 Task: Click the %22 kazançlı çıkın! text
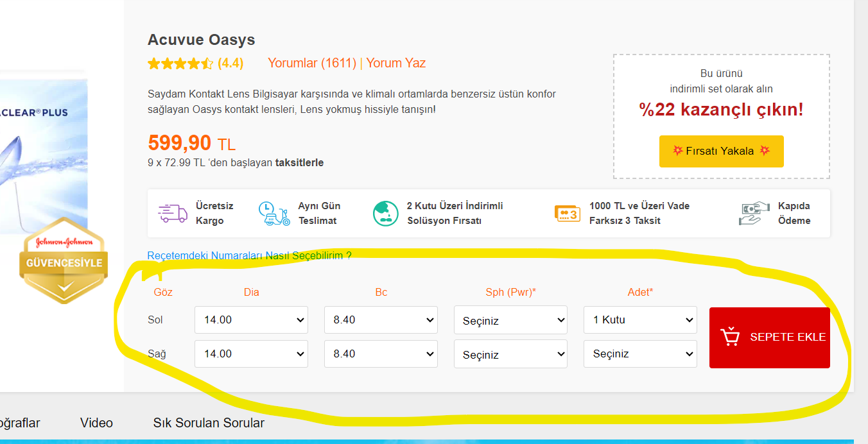click(x=722, y=110)
